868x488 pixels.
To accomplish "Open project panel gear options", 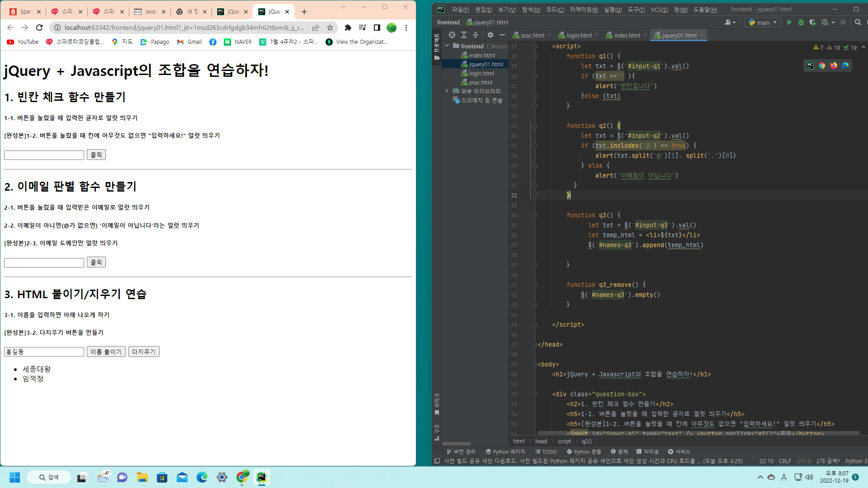I will click(x=491, y=35).
